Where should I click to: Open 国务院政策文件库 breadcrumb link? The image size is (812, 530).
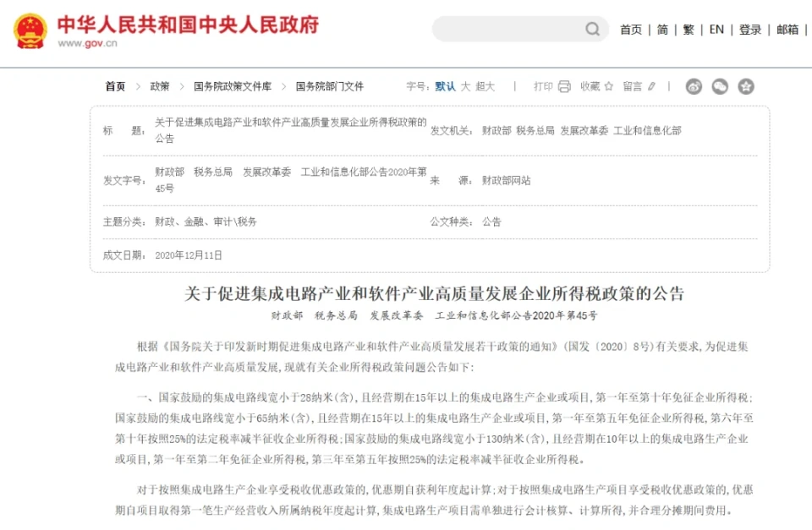(233, 86)
